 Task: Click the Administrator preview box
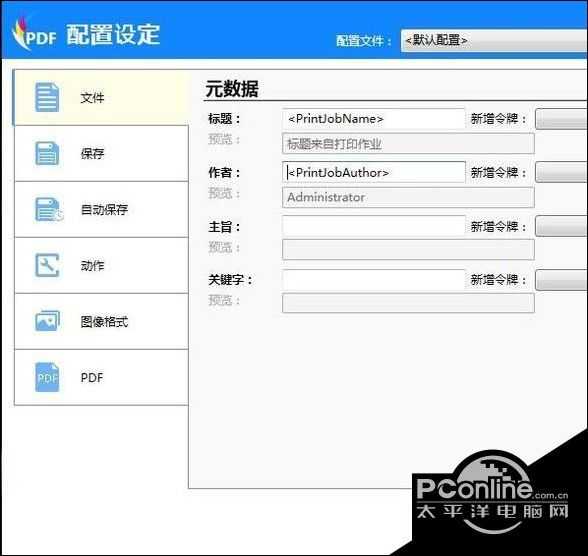[408, 197]
